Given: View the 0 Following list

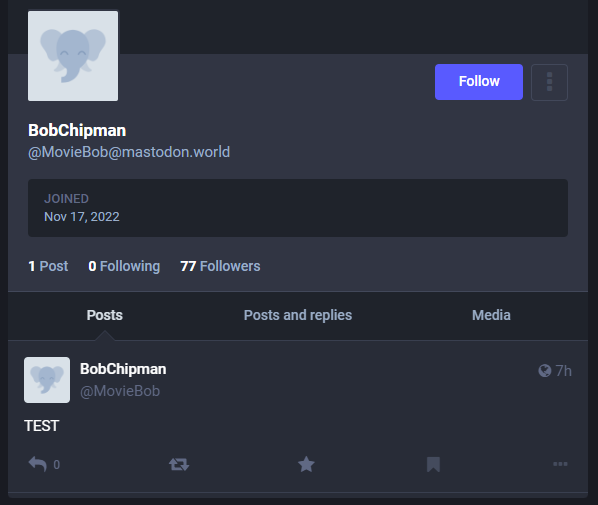Looking at the screenshot, I should 124,266.
